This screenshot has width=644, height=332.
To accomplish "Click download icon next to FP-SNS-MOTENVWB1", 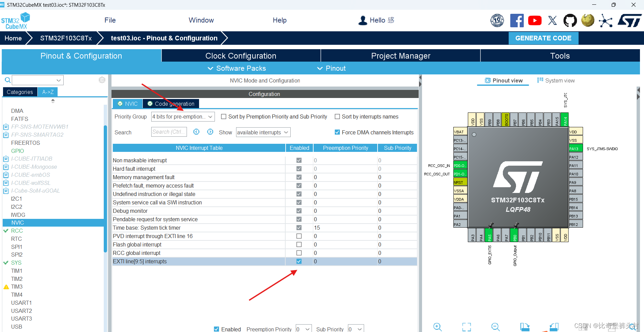I will point(6,127).
